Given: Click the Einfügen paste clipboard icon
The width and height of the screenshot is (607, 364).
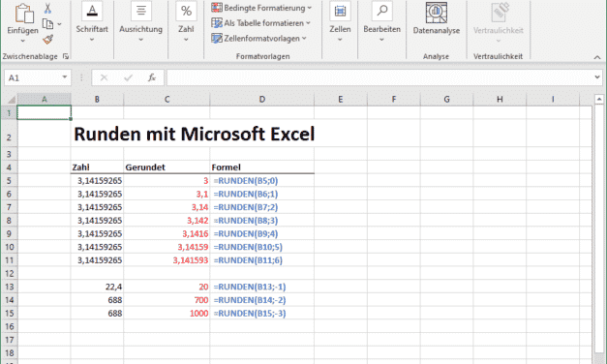Looking at the screenshot, I should click(24, 13).
